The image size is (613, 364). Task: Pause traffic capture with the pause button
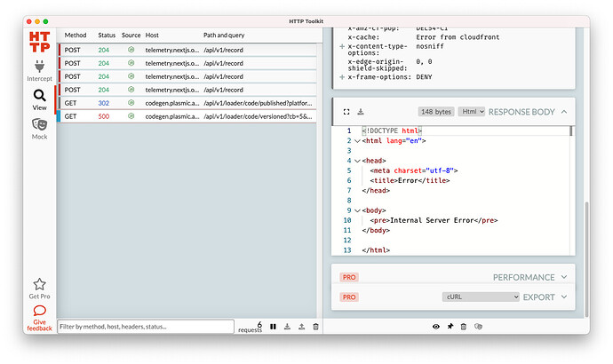point(273,327)
